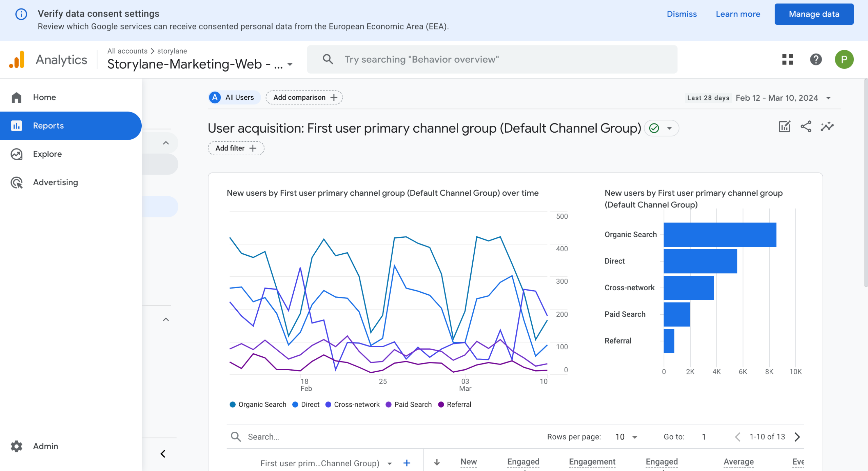Go to next page of table rows
Image resolution: width=868 pixels, height=471 pixels.
(797, 437)
